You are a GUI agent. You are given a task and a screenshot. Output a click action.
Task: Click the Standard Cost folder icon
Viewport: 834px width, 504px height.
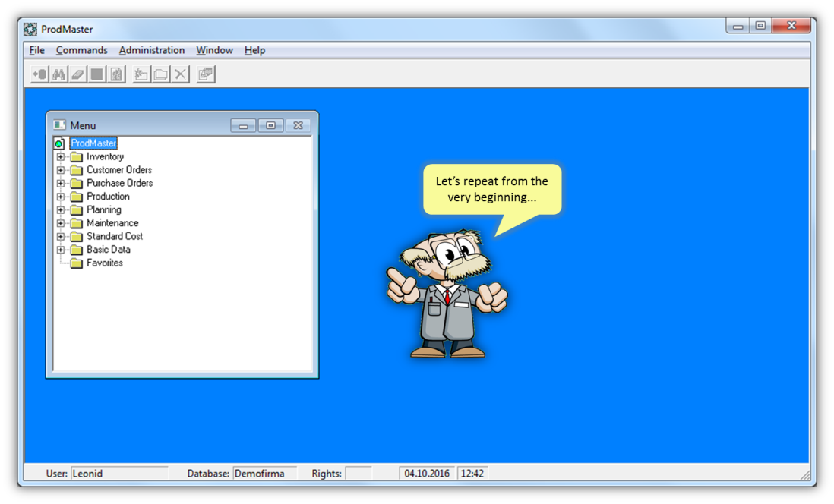(x=77, y=237)
